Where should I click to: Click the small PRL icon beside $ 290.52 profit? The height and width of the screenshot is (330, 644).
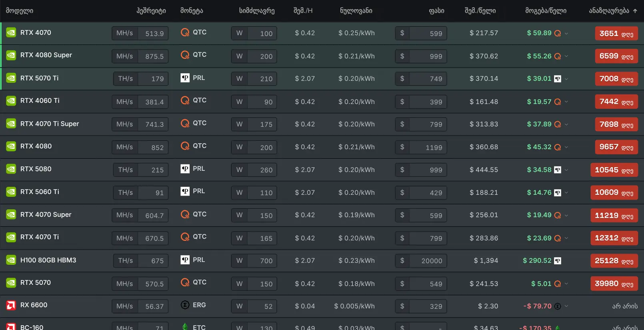[558, 261]
